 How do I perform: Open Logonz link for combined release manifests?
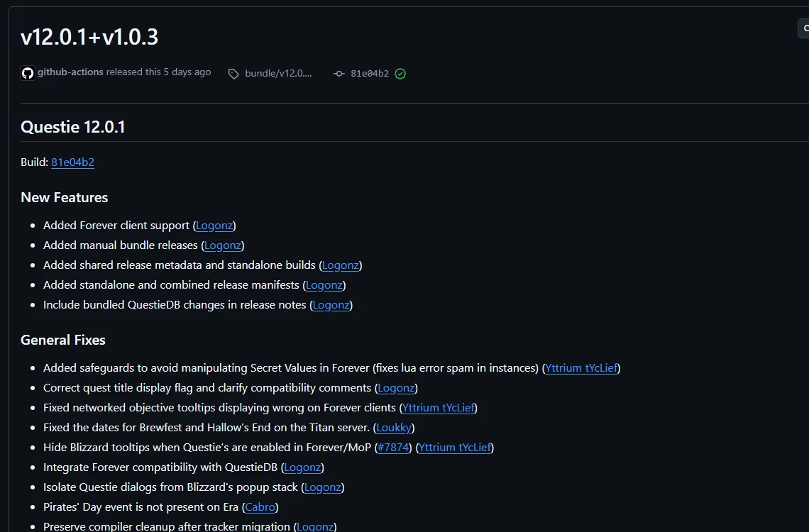click(324, 285)
